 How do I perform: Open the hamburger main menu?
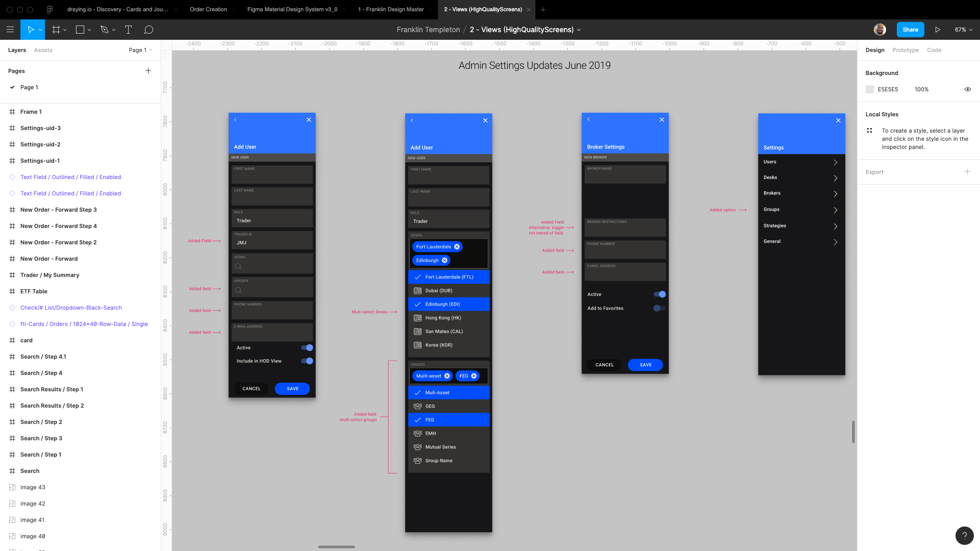(10, 30)
